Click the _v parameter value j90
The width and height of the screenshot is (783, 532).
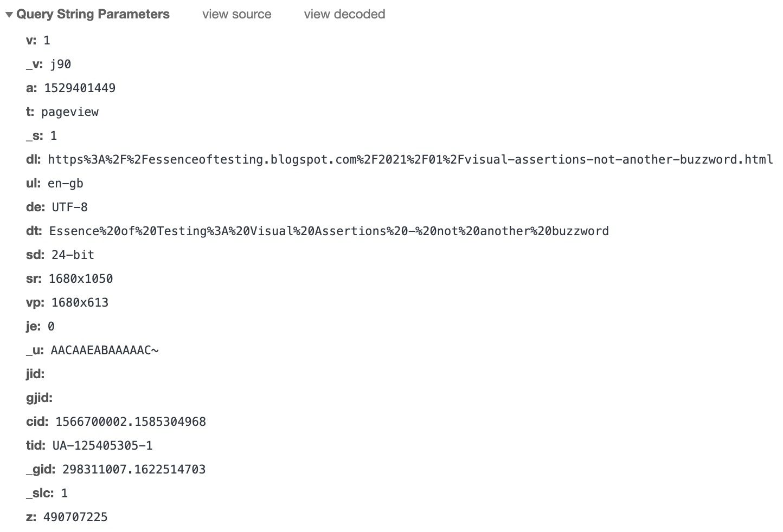tap(60, 64)
